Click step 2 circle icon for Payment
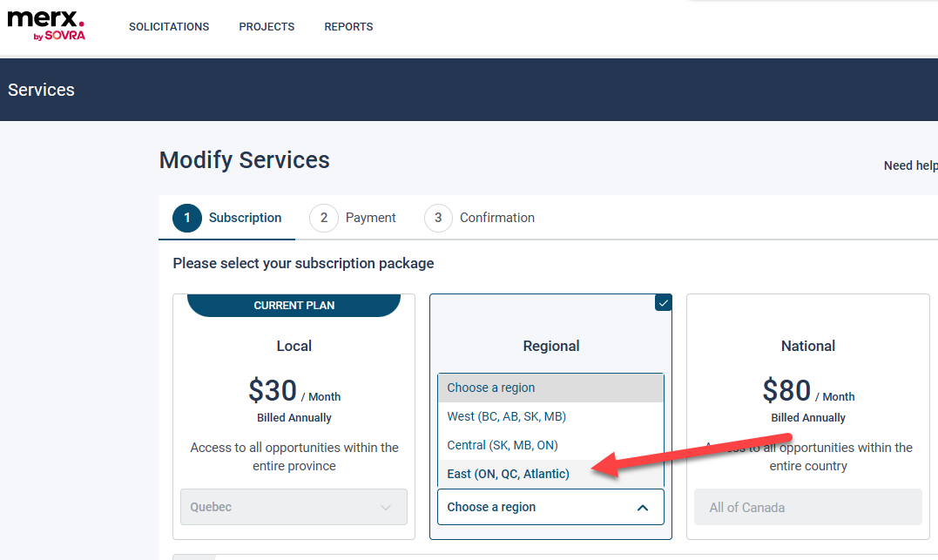This screenshot has height=560, width=938. click(324, 218)
